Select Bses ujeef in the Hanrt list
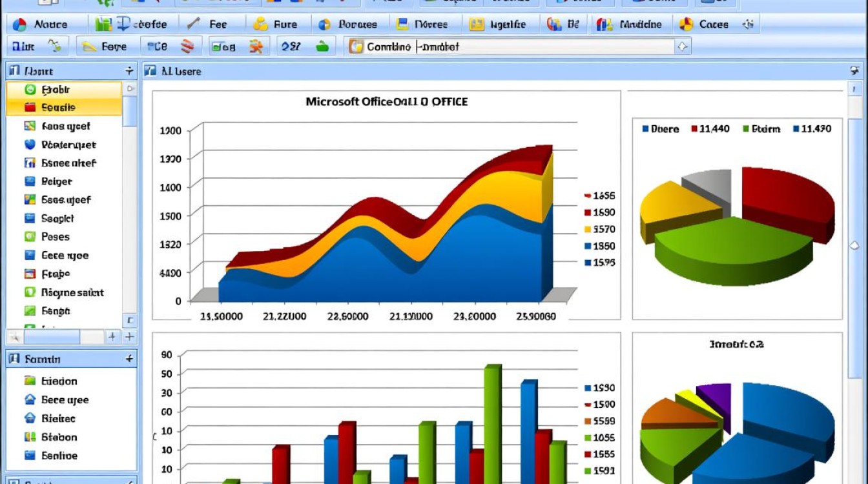 coord(65,200)
